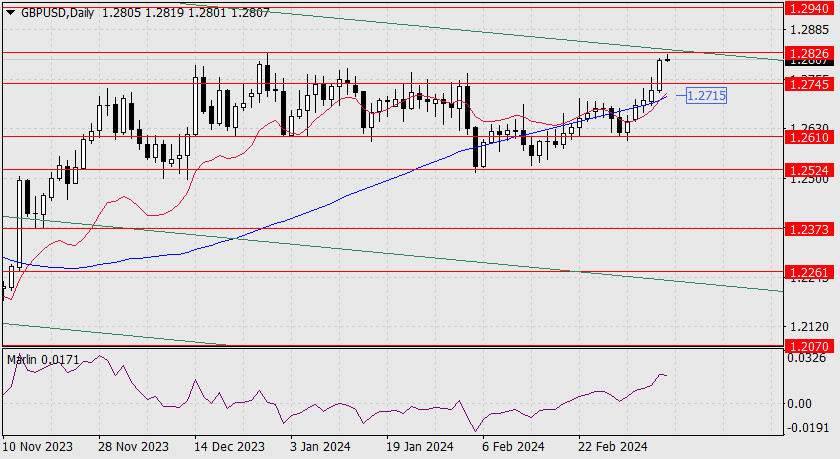Image resolution: width=840 pixels, height=459 pixels.
Task: Click the OHLC values 1.2805 1.2819 1.2801 1.2807
Action: coord(185,13)
